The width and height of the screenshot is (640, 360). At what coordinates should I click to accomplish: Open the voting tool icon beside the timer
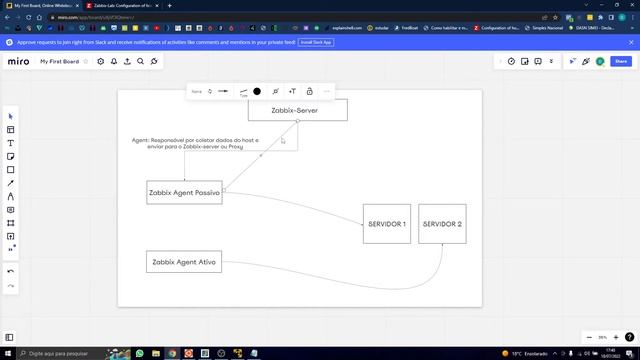[524, 61]
